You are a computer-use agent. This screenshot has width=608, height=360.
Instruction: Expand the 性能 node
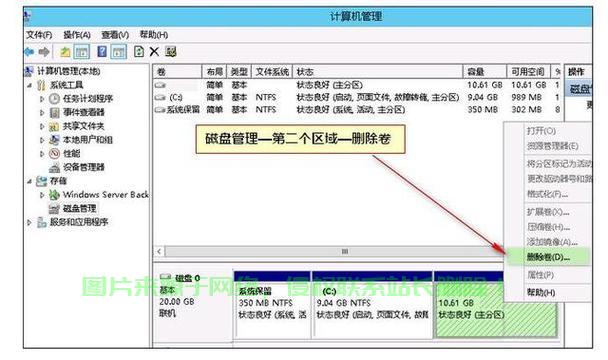(x=42, y=154)
